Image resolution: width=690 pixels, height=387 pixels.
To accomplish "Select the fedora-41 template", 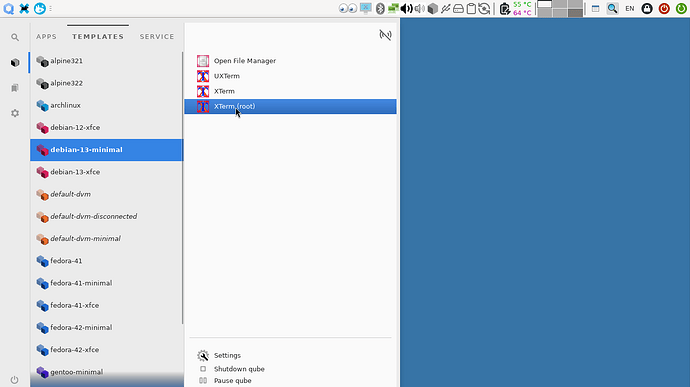I will (106, 261).
